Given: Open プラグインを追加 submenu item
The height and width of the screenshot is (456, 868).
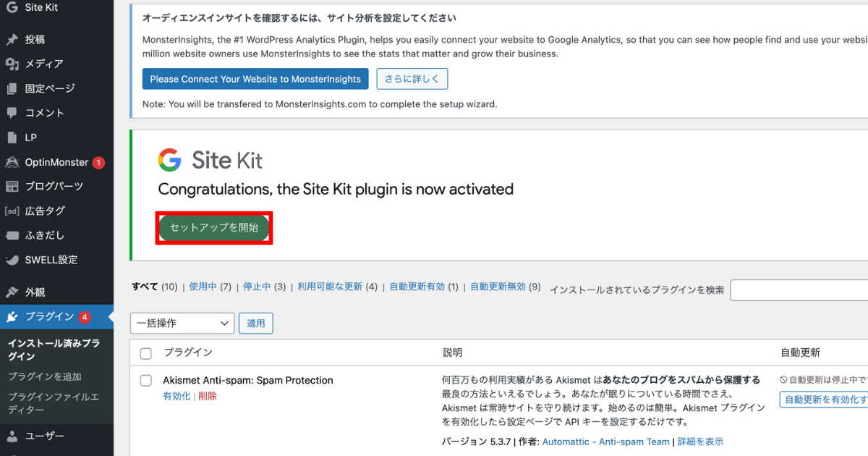Looking at the screenshot, I should coord(45,376).
